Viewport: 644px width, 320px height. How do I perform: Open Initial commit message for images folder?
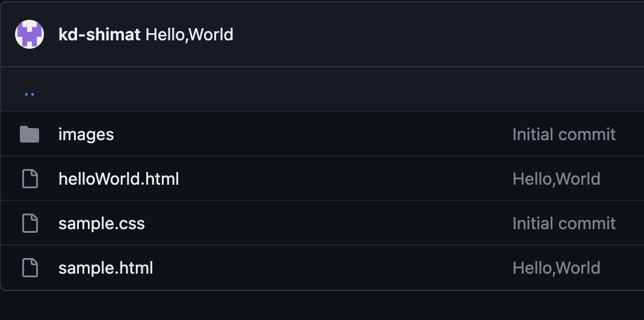tap(563, 134)
